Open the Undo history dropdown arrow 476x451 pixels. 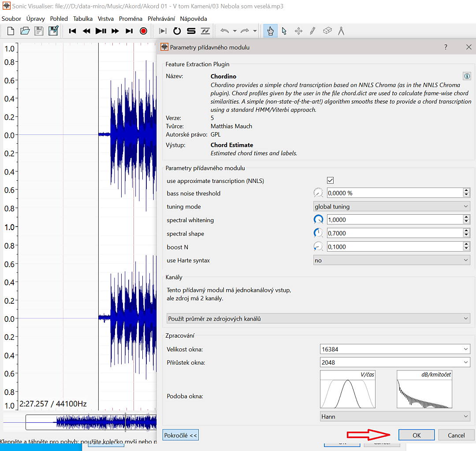(234, 31)
